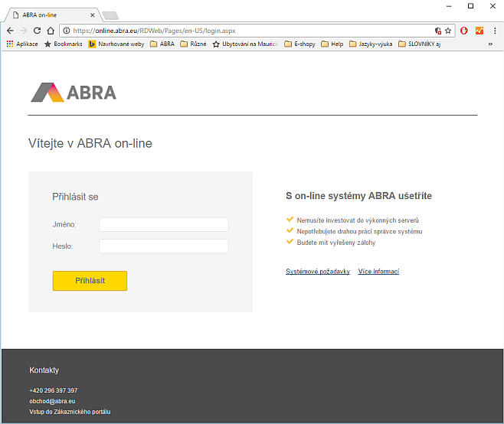Click text Nepotřebujete drahou práci správce systému
Image resolution: width=504 pixels, height=424 pixels.
click(359, 232)
